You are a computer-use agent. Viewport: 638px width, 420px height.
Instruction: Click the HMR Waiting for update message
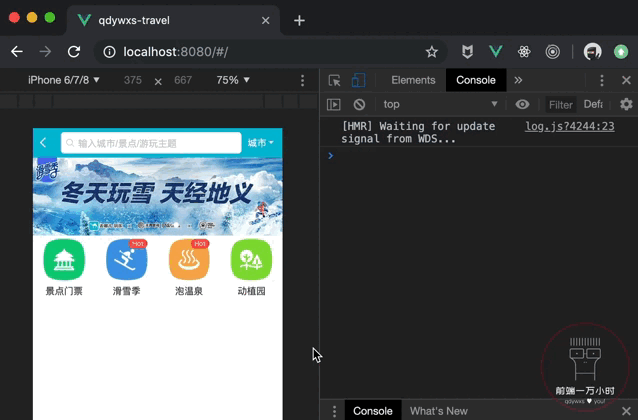(418, 133)
